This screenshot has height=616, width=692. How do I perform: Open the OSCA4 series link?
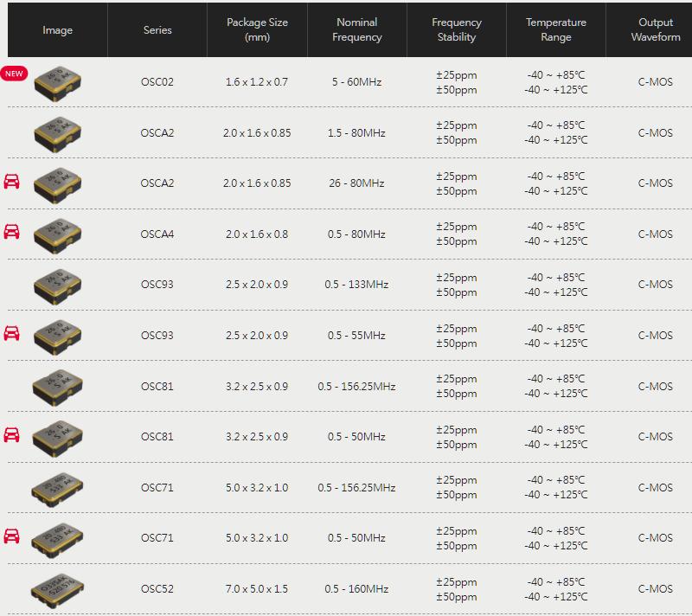[157, 234]
